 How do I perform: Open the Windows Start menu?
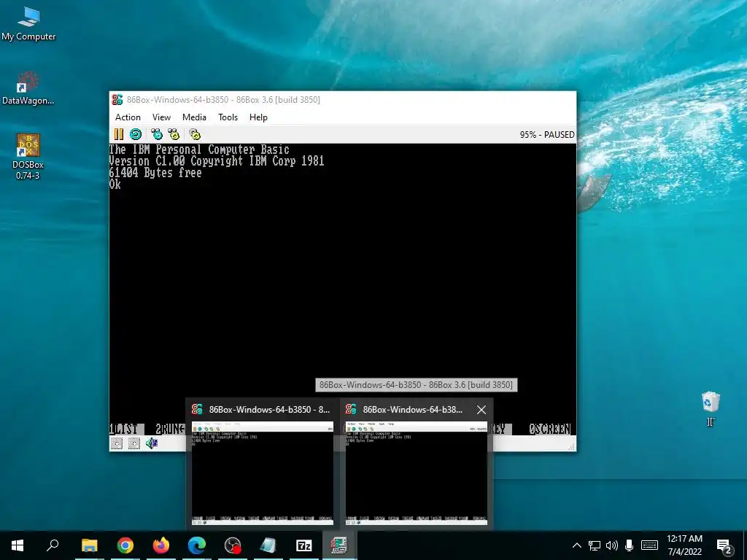pos(18,545)
